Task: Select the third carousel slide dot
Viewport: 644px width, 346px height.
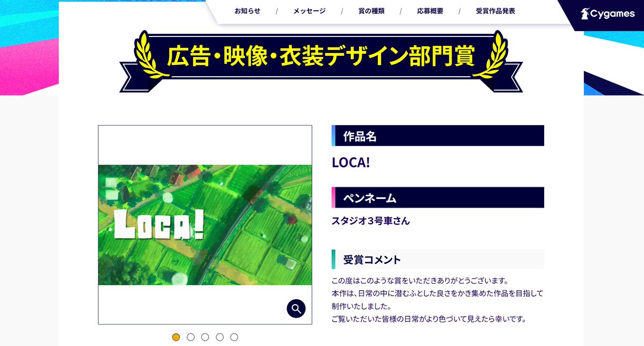Action: [x=205, y=337]
